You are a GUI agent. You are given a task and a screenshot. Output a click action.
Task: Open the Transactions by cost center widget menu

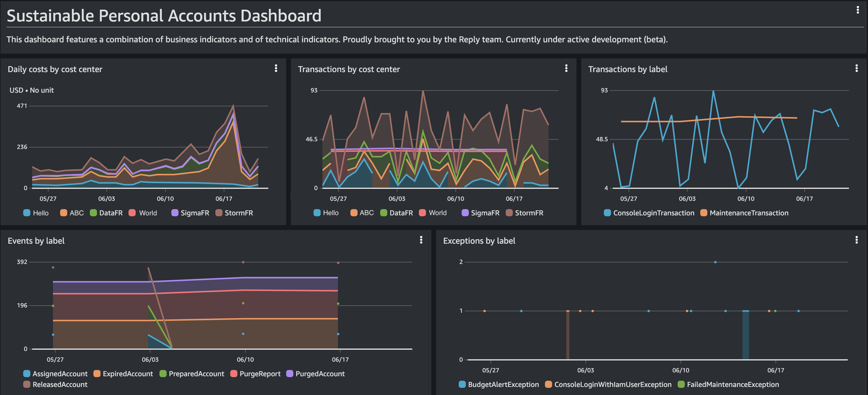coord(566,69)
